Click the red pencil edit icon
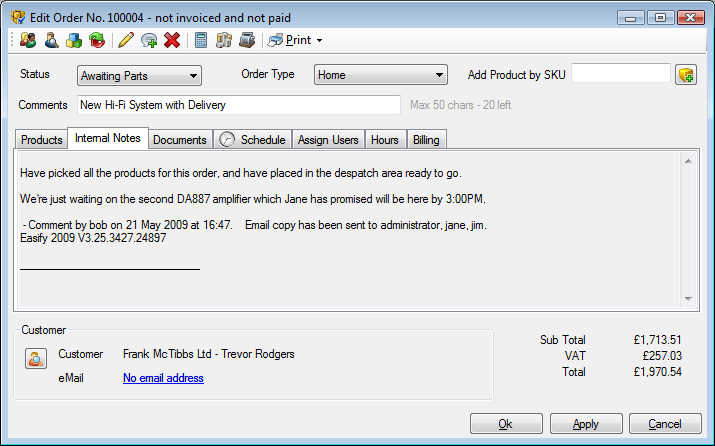The height and width of the screenshot is (446, 715). (x=125, y=40)
